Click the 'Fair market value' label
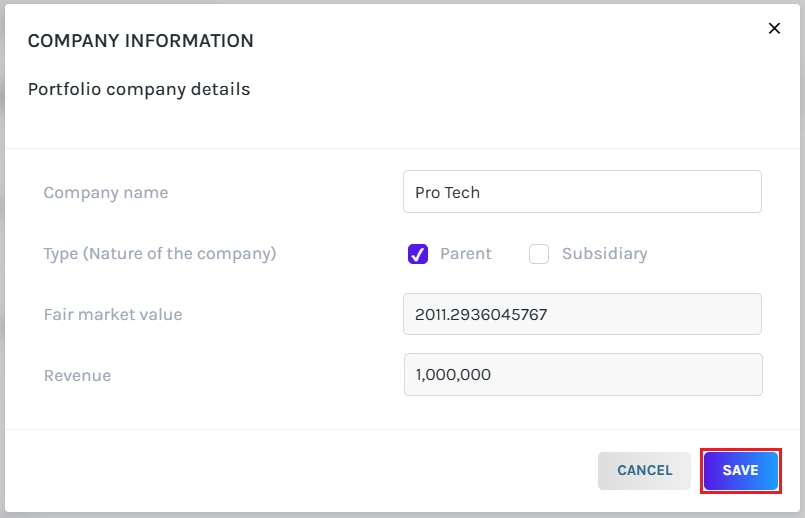This screenshot has width=805, height=518. 113,315
